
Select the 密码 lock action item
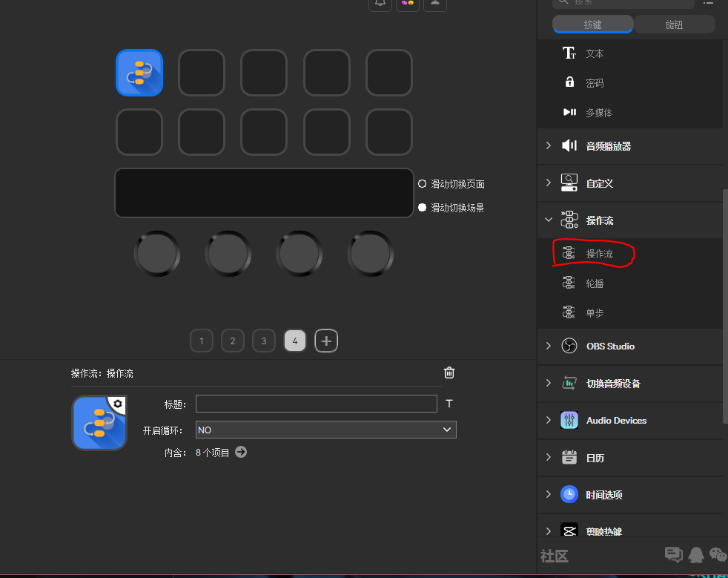(x=594, y=83)
